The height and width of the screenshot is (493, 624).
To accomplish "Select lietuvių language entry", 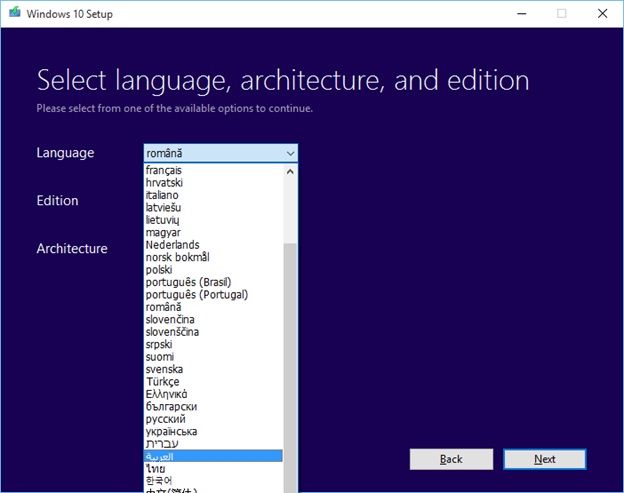I will (213, 220).
